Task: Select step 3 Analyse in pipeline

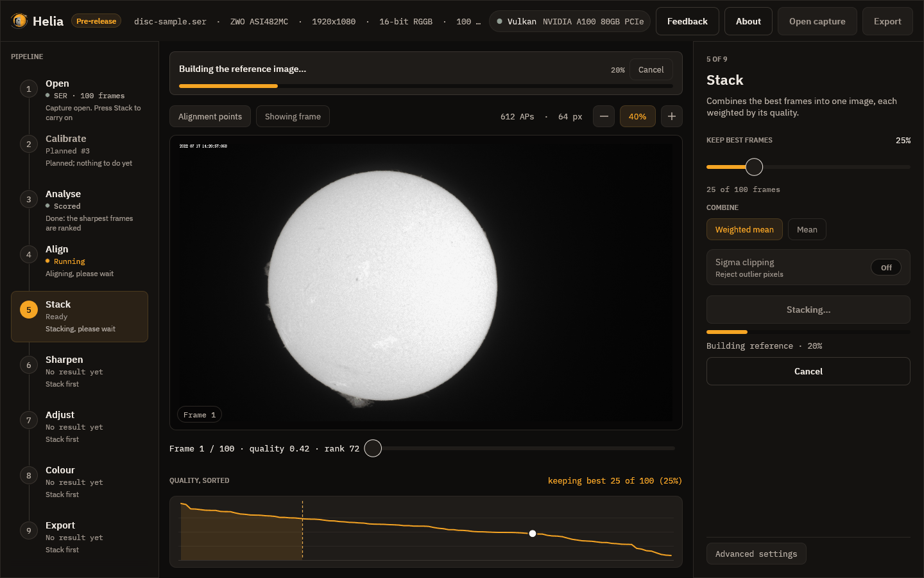Action: click(80, 210)
